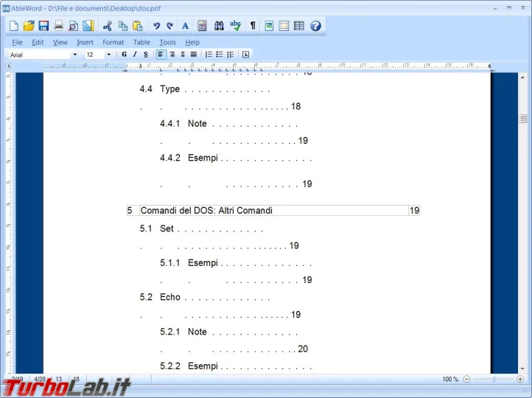
Task: Zoom out with the minus button
Action: pyautogui.click(x=466, y=379)
